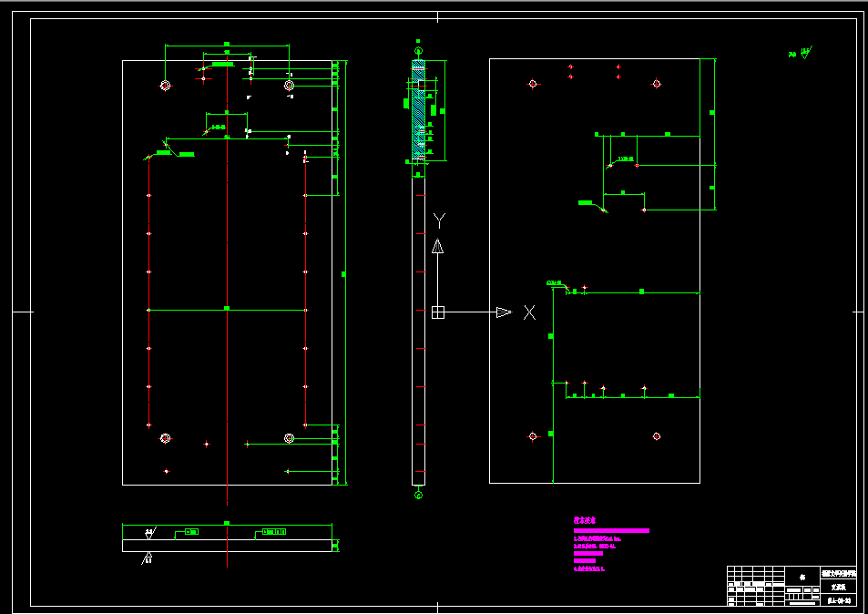The width and height of the screenshot is (868, 614).
Task: Select the right geometric tolerance frame above bottom view
Action: click(x=274, y=531)
